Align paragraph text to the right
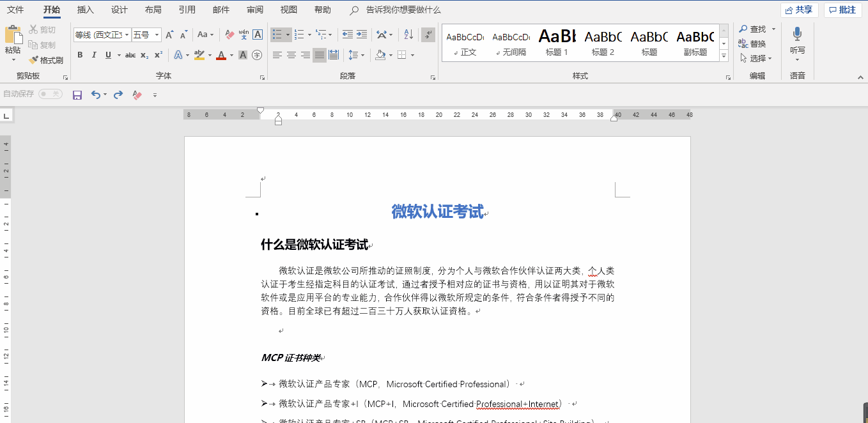 point(306,55)
